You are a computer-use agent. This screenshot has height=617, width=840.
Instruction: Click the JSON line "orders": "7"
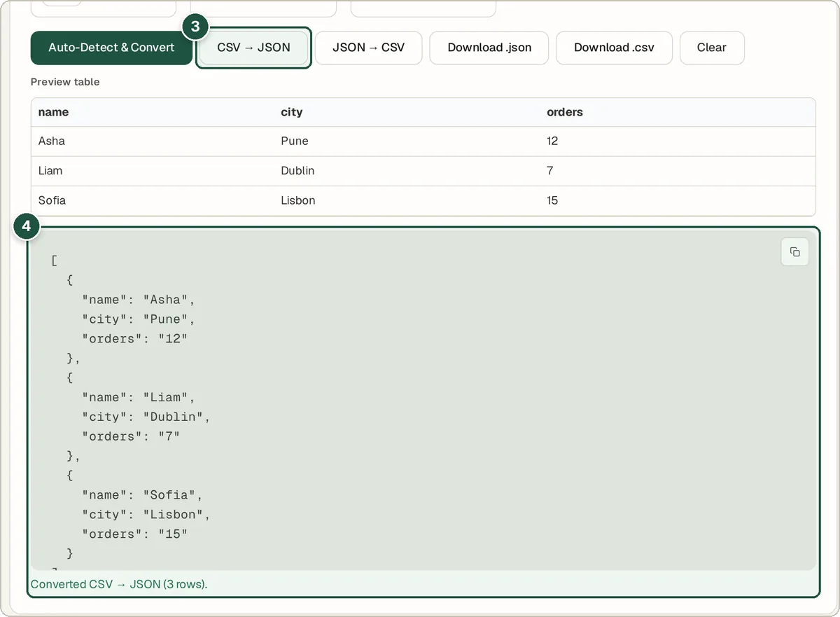(x=131, y=436)
